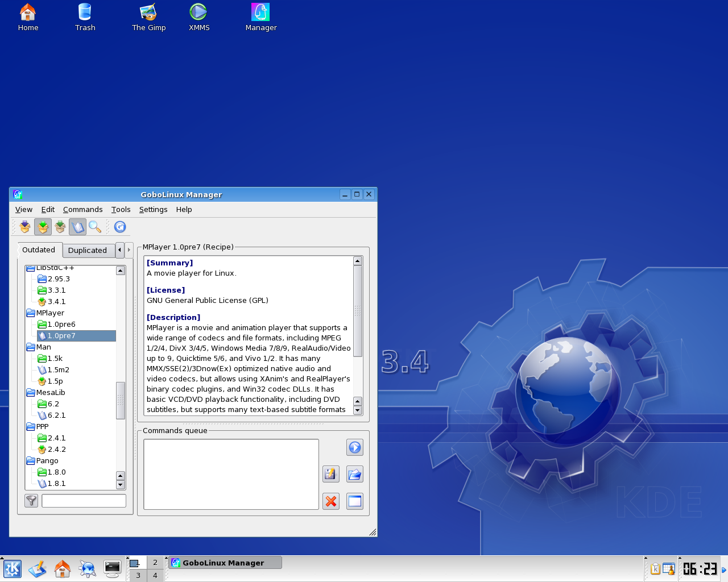This screenshot has width=728, height=582.
Task: Open the View menu
Action: pyautogui.click(x=24, y=210)
